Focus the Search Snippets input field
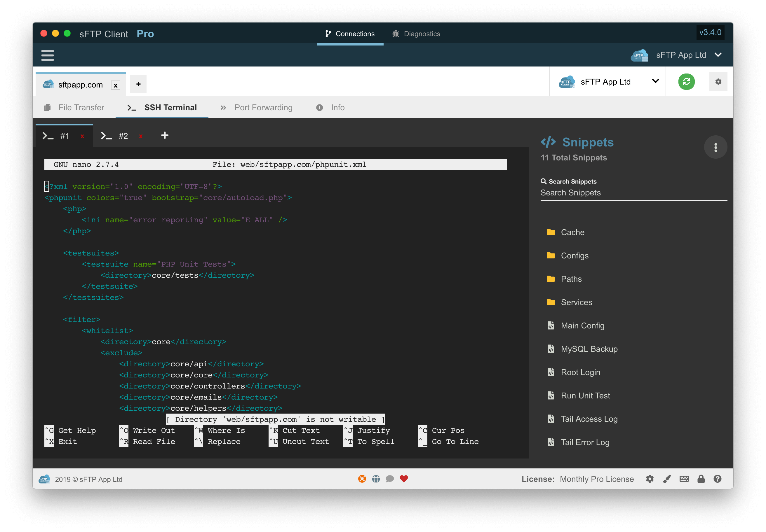The image size is (766, 532). tap(633, 193)
